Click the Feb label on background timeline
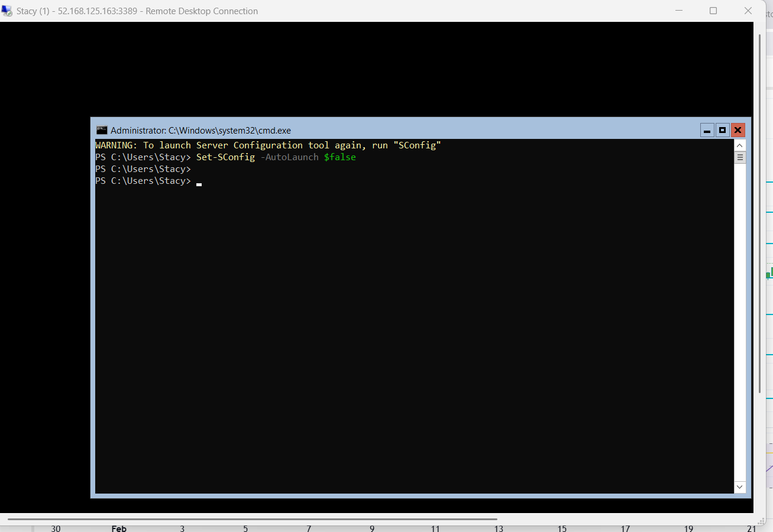 click(x=119, y=528)
